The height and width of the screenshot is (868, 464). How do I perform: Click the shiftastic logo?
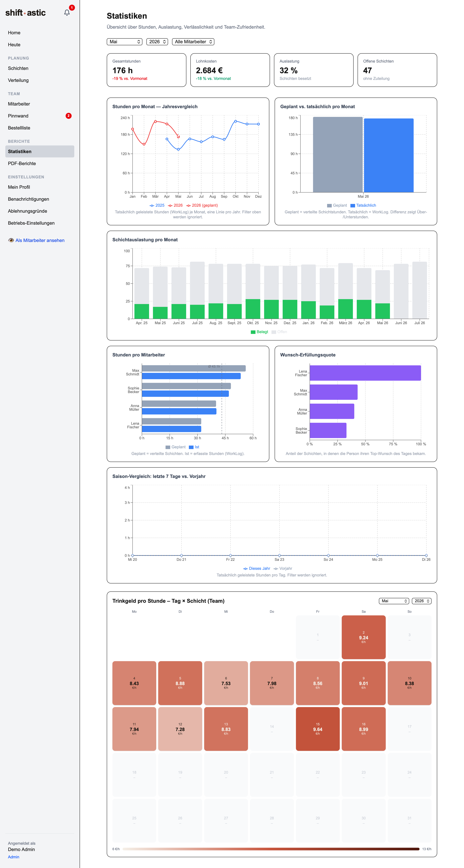coord(25,13)
